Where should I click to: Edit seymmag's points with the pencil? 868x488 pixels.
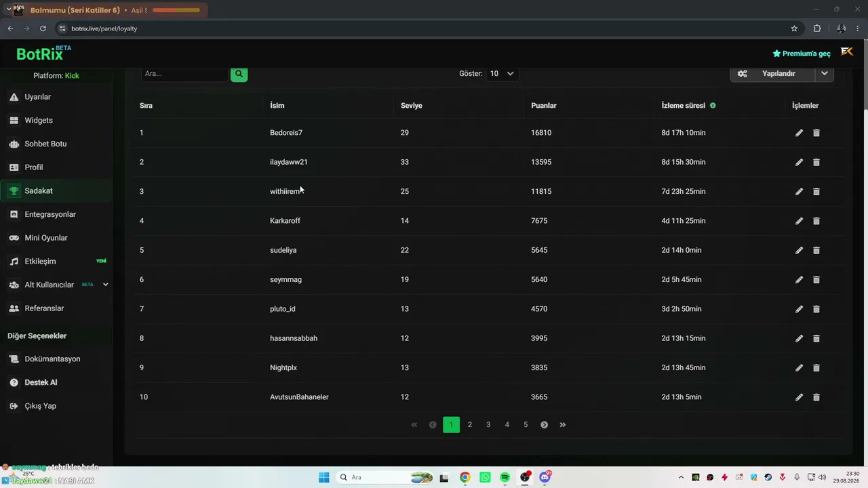799,279
